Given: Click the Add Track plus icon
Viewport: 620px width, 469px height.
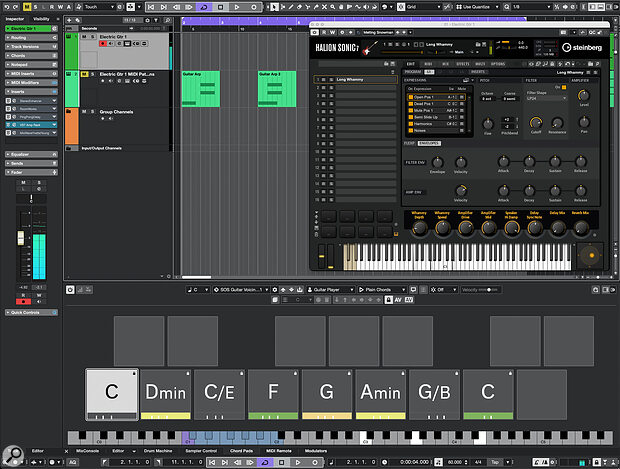Looking at the screenshot, I should point(69,20).
